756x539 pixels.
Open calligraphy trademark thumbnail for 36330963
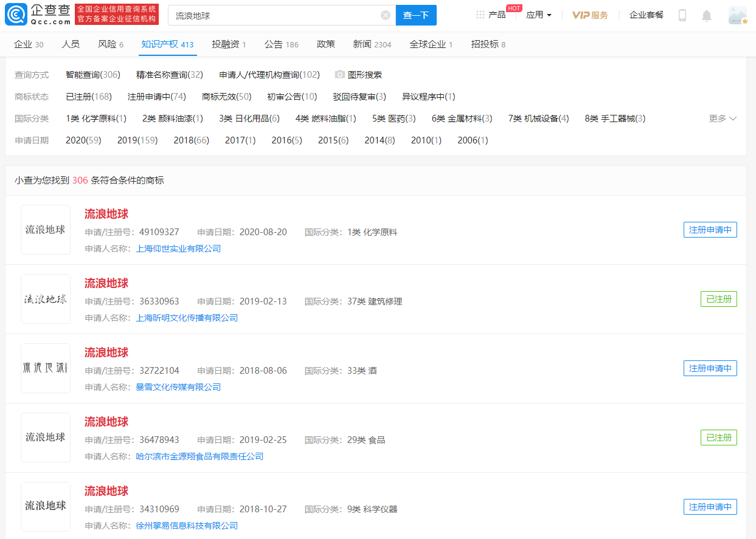coord(46,299)
